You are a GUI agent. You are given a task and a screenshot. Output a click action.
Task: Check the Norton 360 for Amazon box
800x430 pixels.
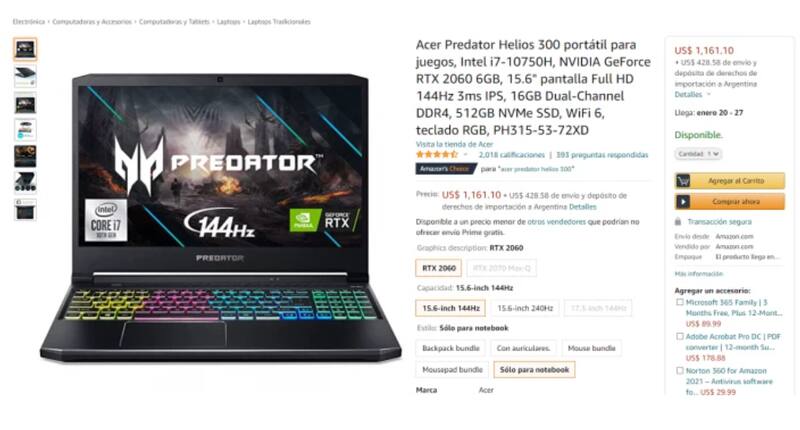[x=680, y=371]
